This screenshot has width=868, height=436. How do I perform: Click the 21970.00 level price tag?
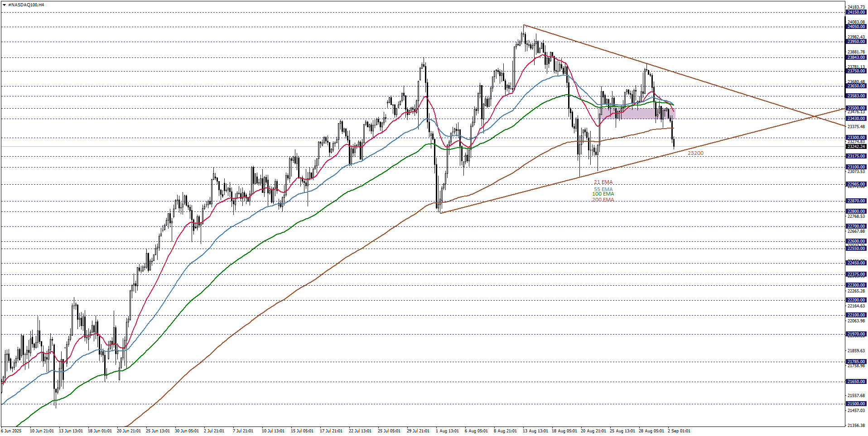pos(856,334)
